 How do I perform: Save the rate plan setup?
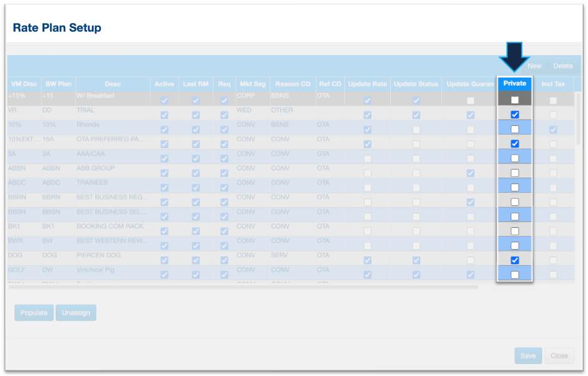[528, 355]
